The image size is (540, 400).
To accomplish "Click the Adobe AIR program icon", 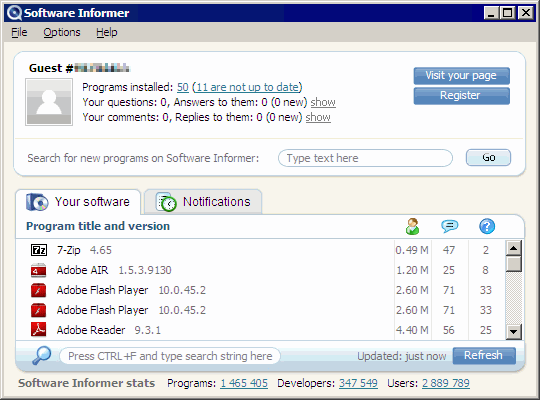I will 39,270.
